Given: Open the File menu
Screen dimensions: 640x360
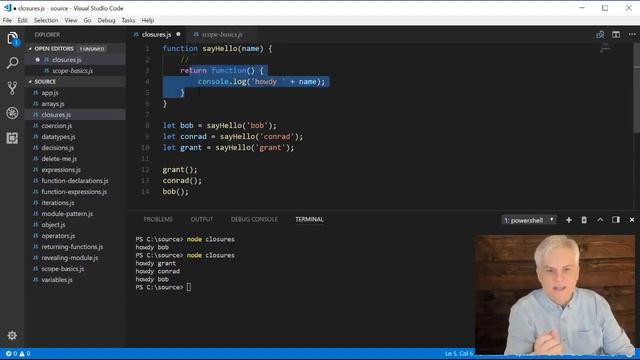Looking at the screenshot, I should click(7, 20).
